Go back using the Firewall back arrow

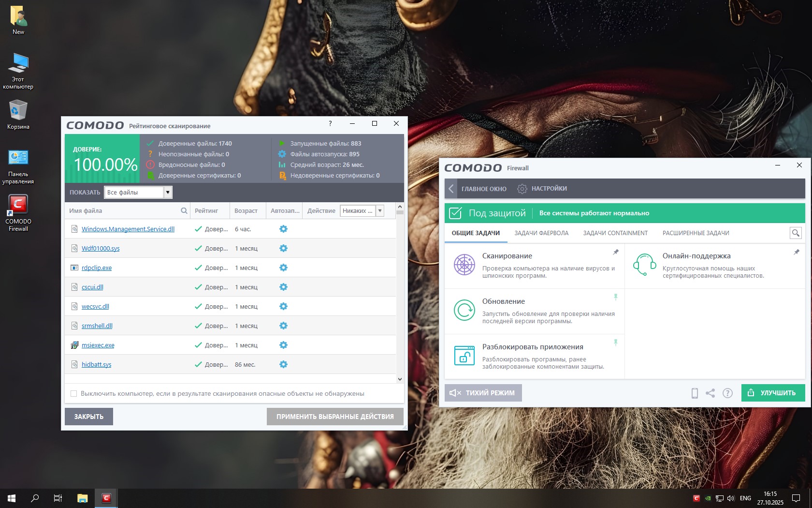tap(451, 189)
